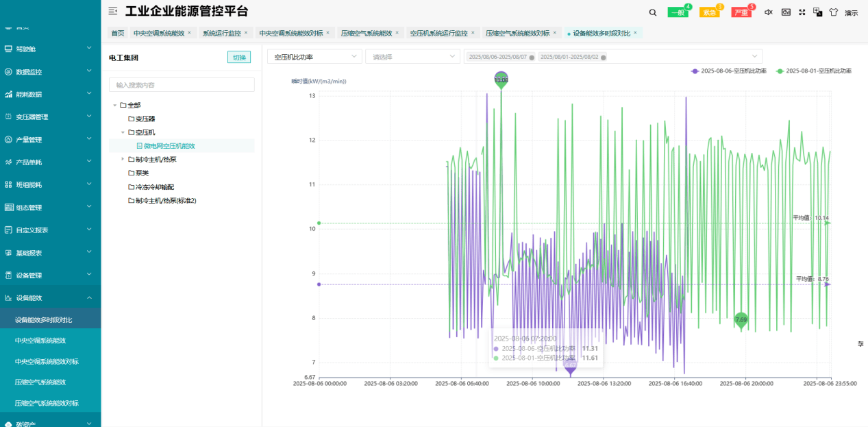Remove the 2025/08/06-2025/08/07 date tag

click(532, 58)
